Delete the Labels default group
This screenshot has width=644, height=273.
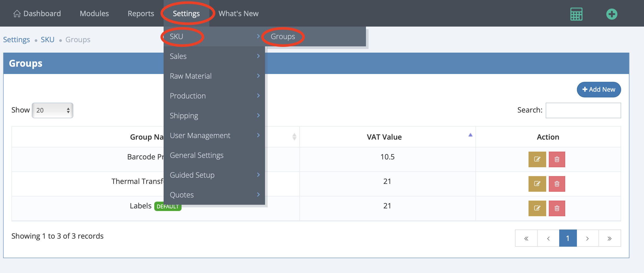[557, 208]
